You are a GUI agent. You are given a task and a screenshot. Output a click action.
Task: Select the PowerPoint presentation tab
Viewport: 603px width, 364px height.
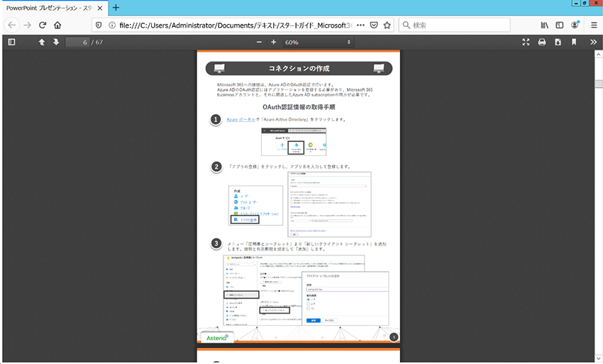point(55,8)
